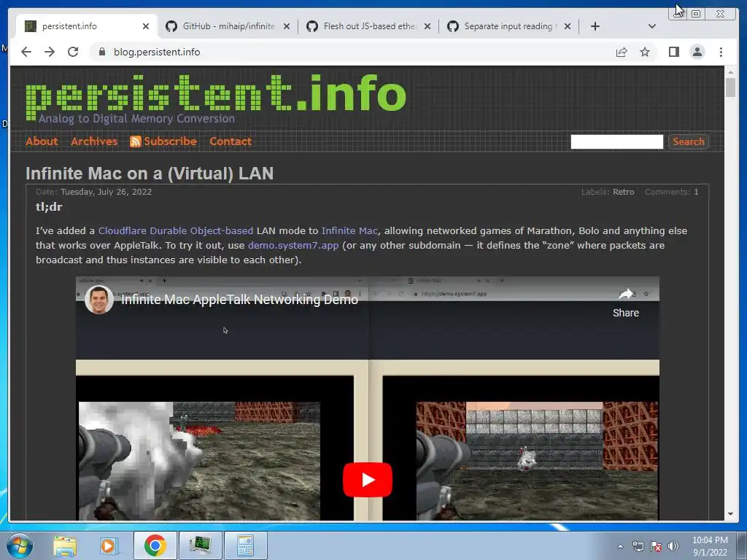Play the YouTube video with the red play button

pos(368,480)
